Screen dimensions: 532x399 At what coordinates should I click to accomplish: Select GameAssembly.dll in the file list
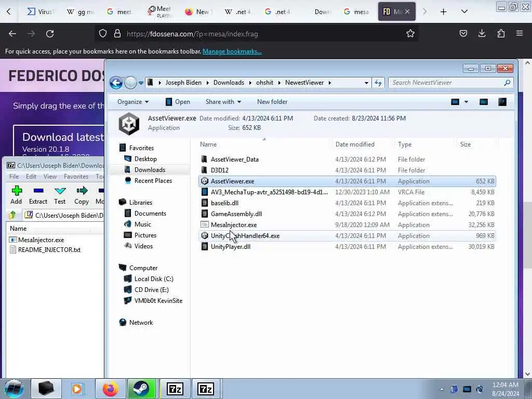(x=347, y=214)
